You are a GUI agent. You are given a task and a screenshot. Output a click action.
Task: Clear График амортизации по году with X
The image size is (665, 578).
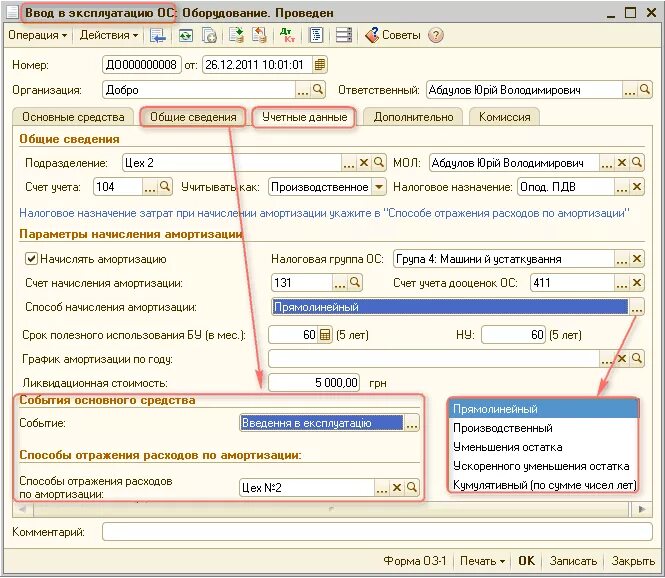coord(622,359)
